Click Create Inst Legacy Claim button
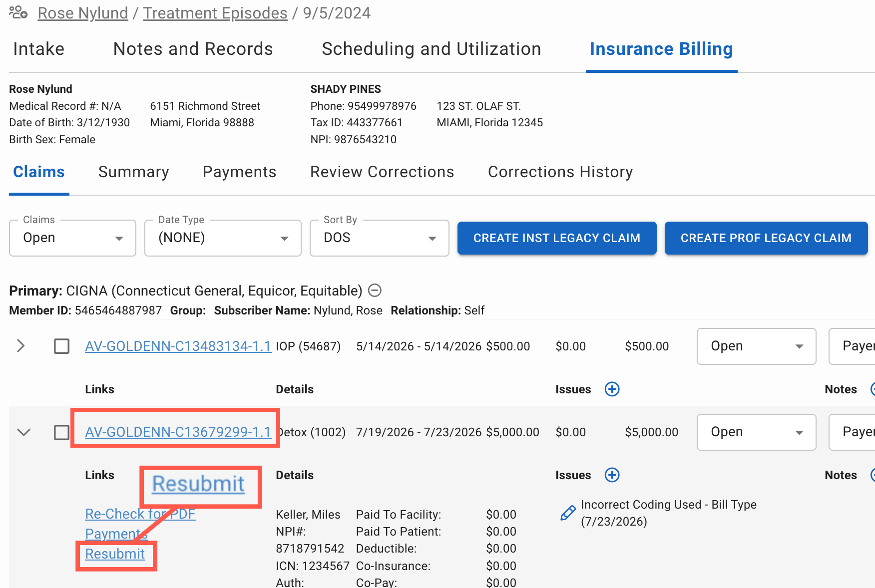The image size is (875, 588). click(557, 238)
